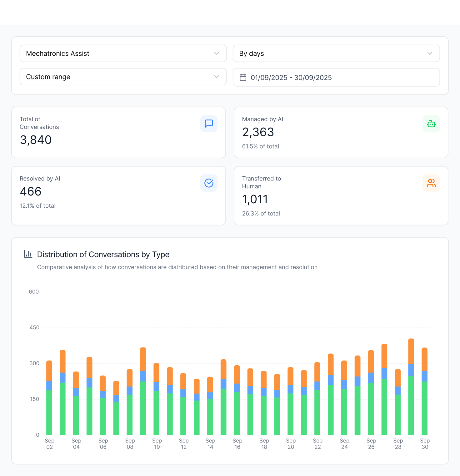
Task: Click the green robot icon on Managed by AI
Action: tap(431, 124)
